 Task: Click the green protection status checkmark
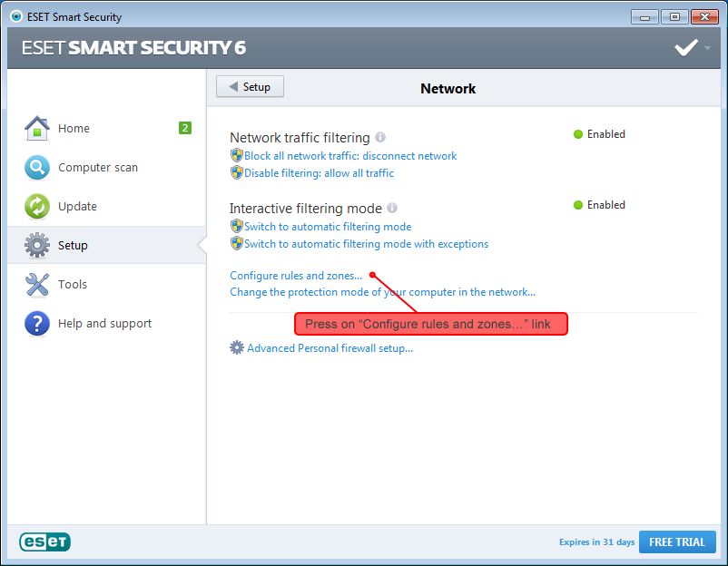click(685, 46)
